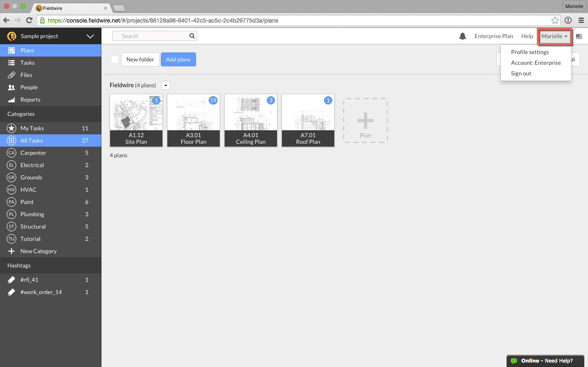Open the Tasks list icon
This screenshot has height=367, width=588.
click(11, 63)
